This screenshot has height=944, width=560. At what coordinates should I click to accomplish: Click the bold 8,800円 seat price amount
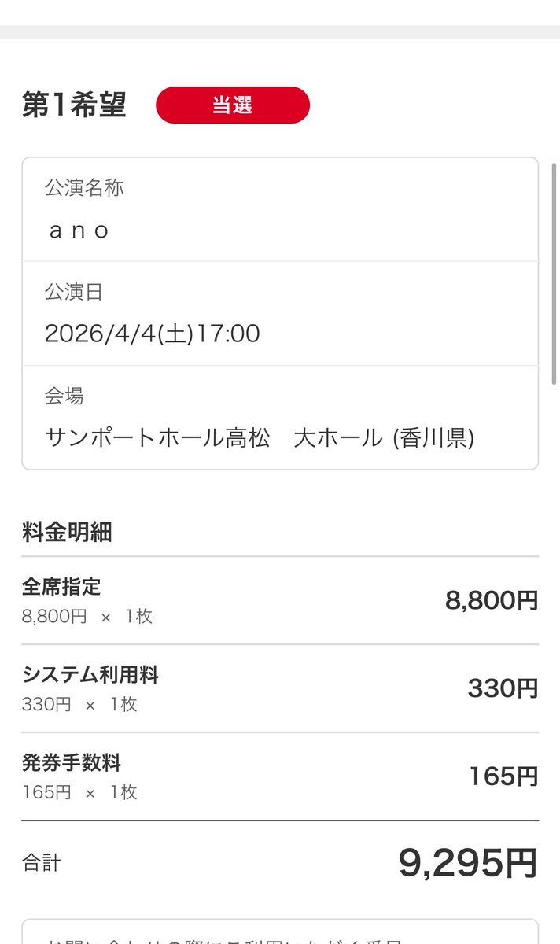point(492,600)
